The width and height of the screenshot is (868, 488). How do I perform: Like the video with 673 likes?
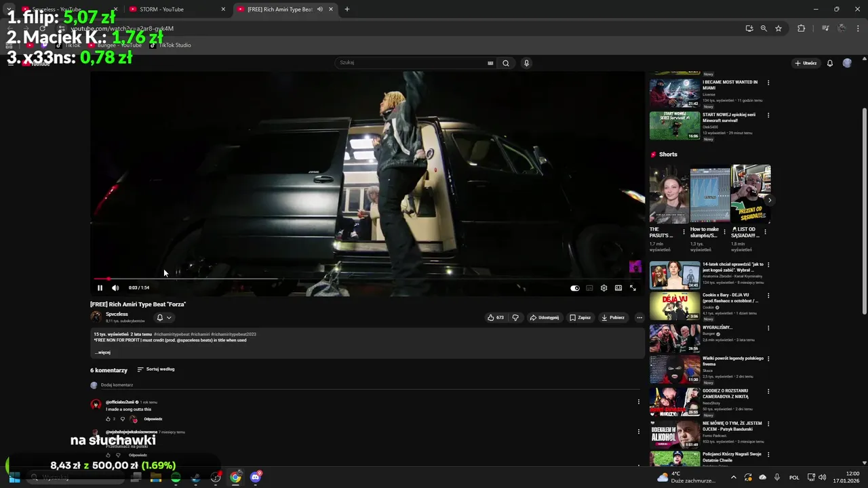(x=496, y=317)
